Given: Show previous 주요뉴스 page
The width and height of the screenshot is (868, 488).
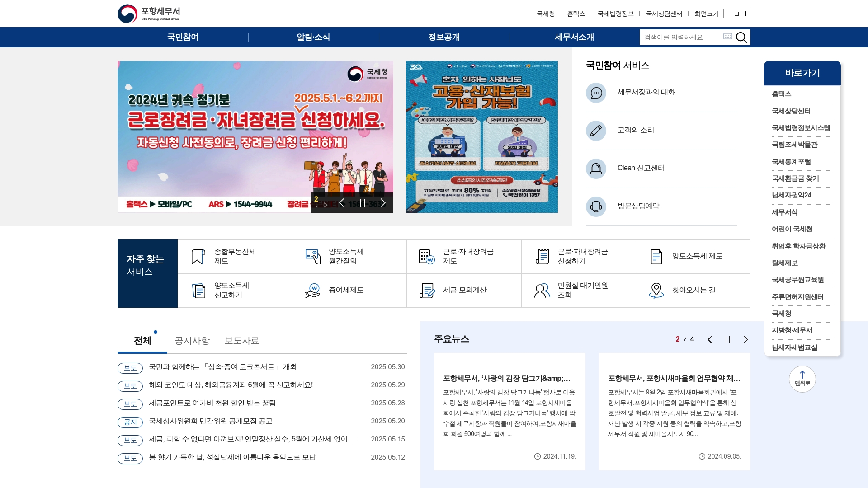Looking at the screenshot, I should (710, 340).
